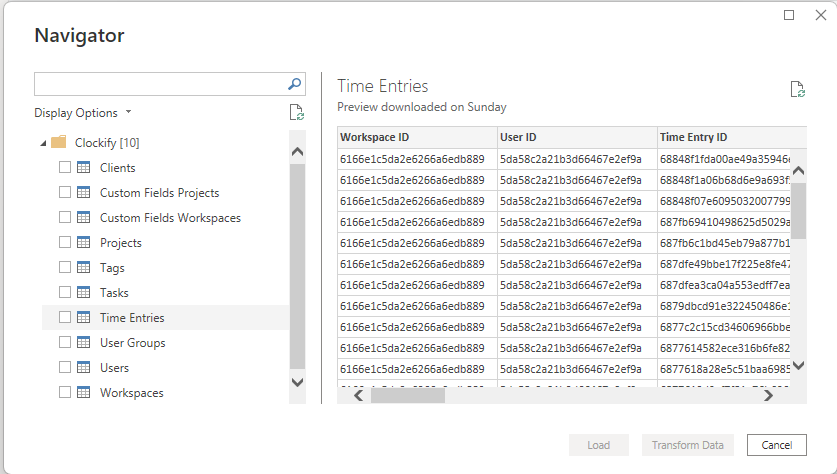Check the Workspaces table checkbox
This screenshot has width=837, height=474.
[65, 392]
